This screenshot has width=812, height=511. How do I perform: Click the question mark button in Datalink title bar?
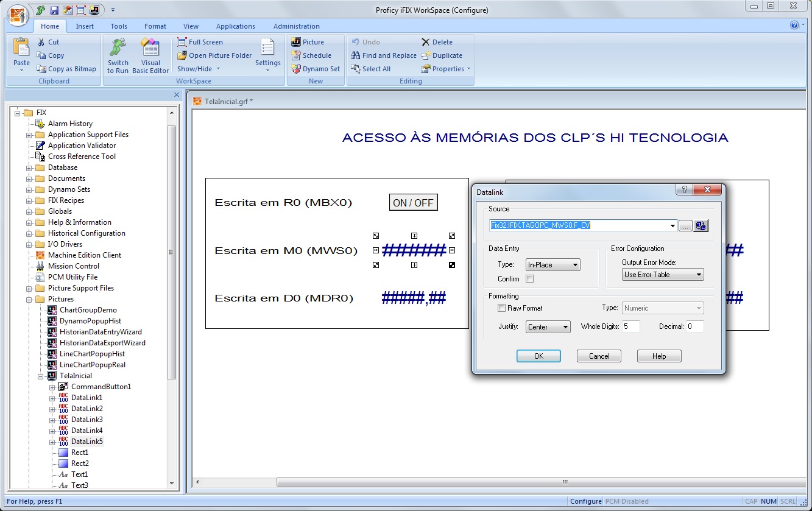[684, 190]
